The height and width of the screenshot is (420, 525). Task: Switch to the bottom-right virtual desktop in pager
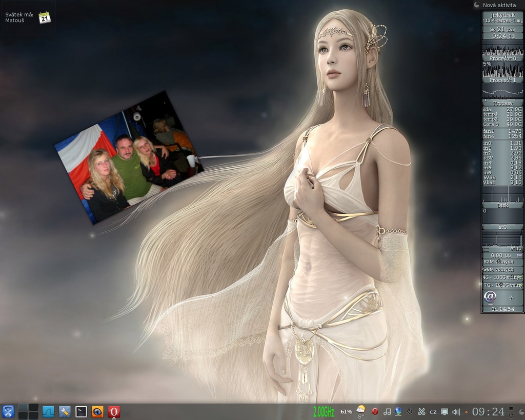pos(33,416)
